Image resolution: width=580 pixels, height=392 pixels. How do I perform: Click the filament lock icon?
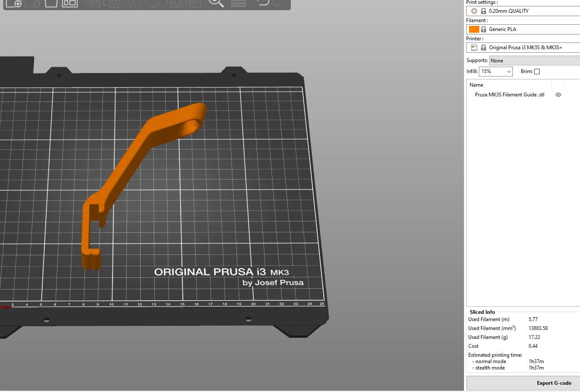coord(483,29)
